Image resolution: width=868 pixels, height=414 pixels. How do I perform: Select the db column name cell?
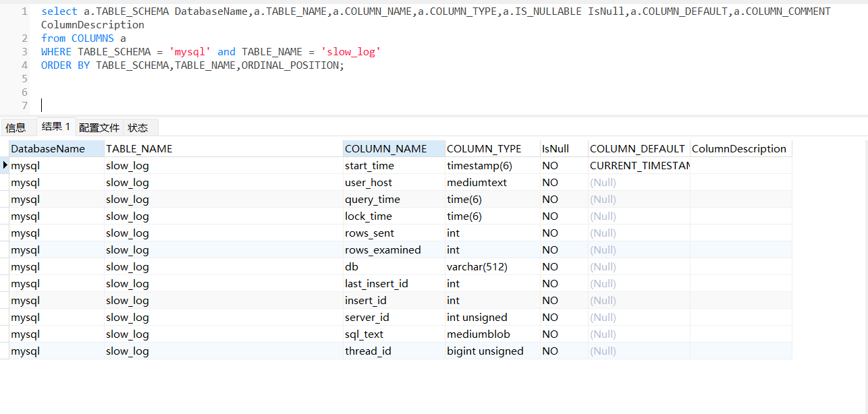coord(394,267)
